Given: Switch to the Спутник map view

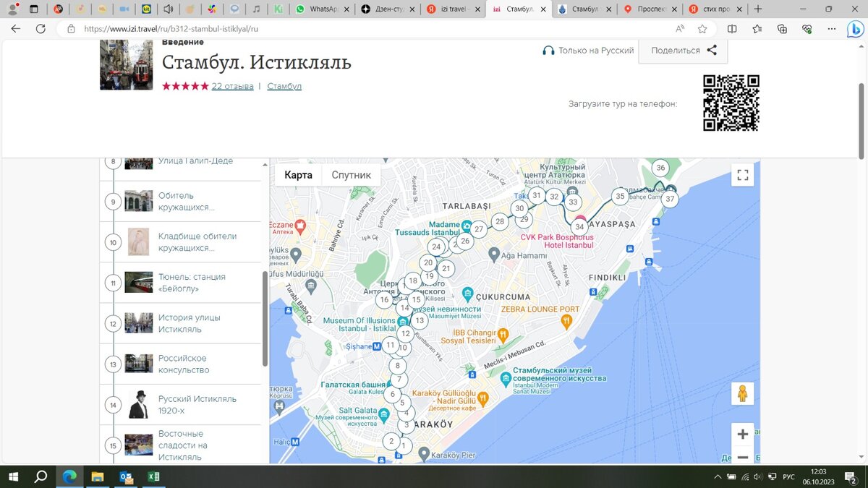Looking at the screenshot, I should point(351,174).
